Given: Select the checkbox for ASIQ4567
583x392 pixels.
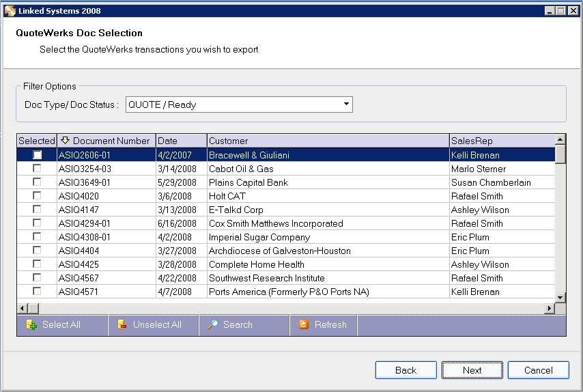Looking at the screenshot, I should coord(37,277).
